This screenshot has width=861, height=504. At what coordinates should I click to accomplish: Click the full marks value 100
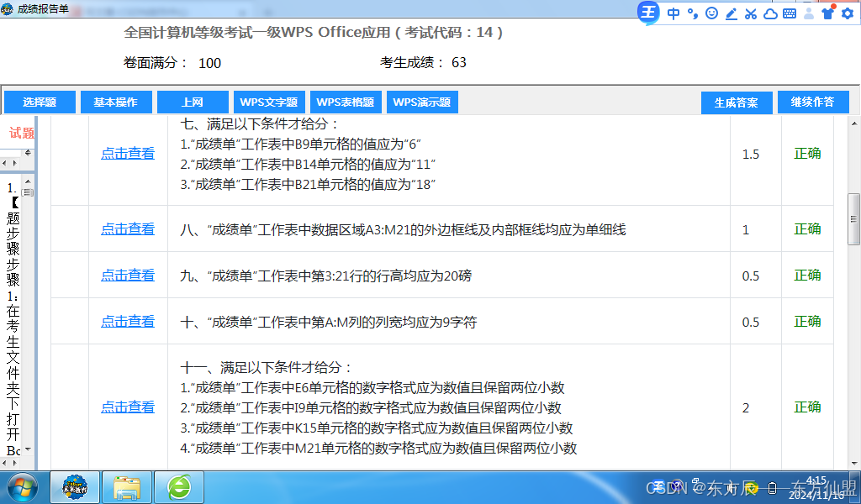pyautogui.click(x=209, y=64)
